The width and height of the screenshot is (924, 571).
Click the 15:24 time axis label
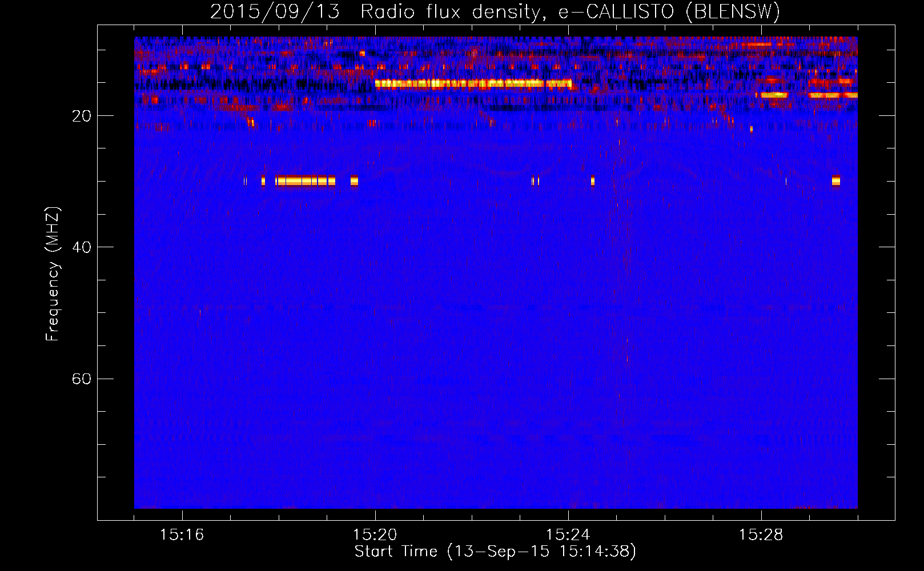[568, 535]
